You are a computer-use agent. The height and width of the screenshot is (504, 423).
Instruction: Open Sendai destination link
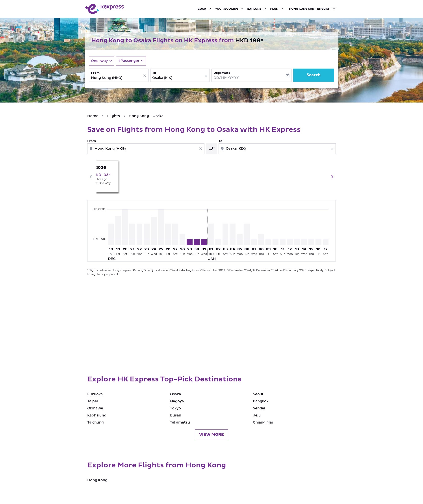click(x=259, y=408)
